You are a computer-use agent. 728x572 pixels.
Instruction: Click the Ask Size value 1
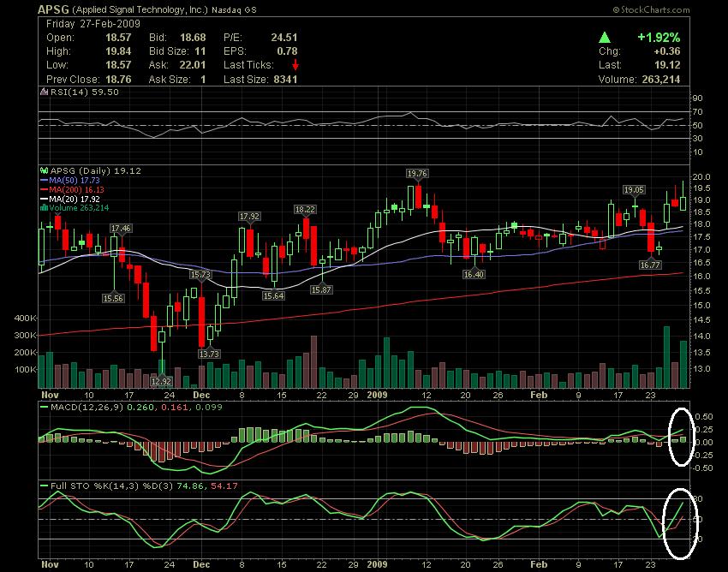click(203, 80)
